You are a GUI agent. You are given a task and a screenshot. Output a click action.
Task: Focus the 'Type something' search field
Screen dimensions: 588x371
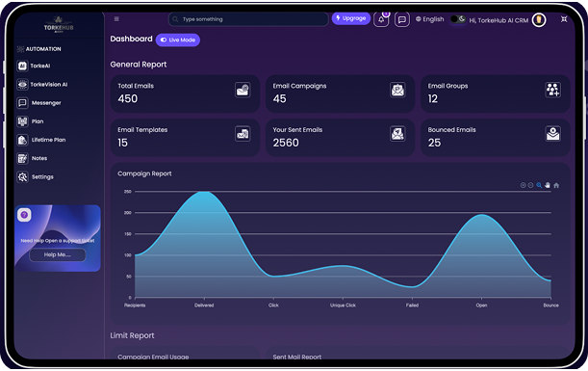click(248, 19)
